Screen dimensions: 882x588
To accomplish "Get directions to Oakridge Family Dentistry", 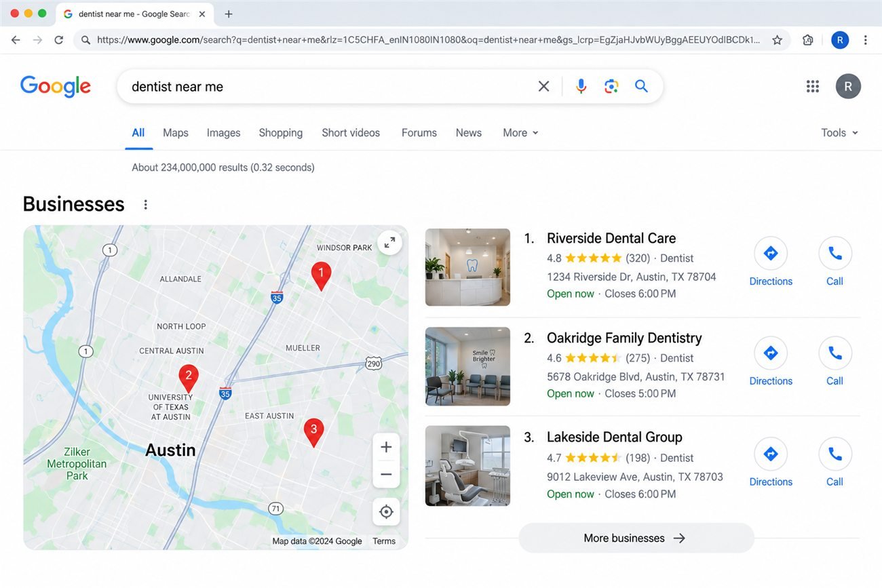I will (771, 361).
